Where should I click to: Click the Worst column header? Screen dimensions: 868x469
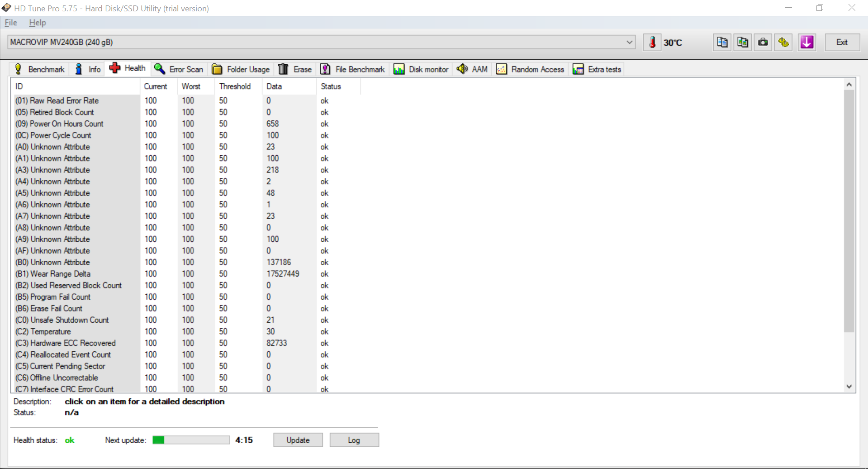[196, 86]
